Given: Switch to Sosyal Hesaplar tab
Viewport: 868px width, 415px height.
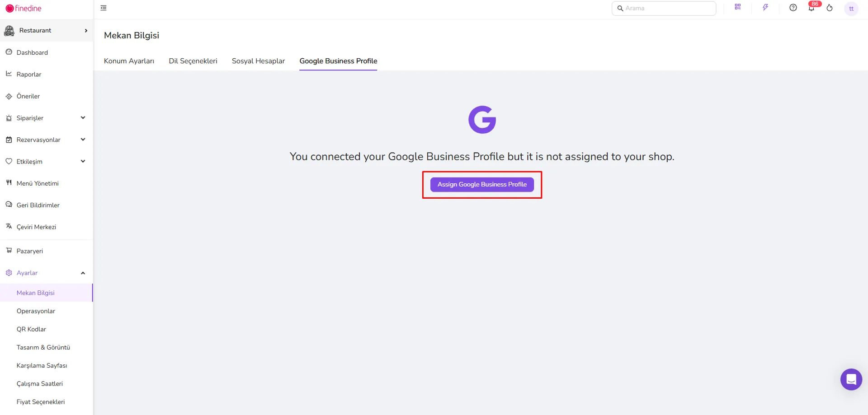Looking at the screenshot, I should (x=258, y=61).
